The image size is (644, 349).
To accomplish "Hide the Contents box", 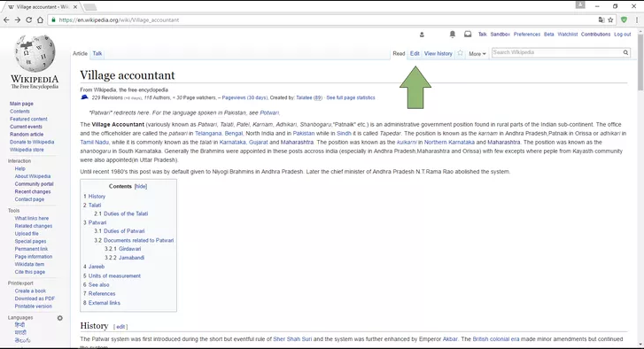I will pos(141,186).
